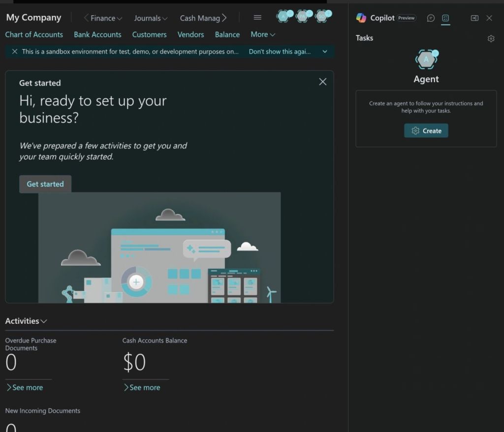Click the SO agent hexagon icon

(322, 17)
